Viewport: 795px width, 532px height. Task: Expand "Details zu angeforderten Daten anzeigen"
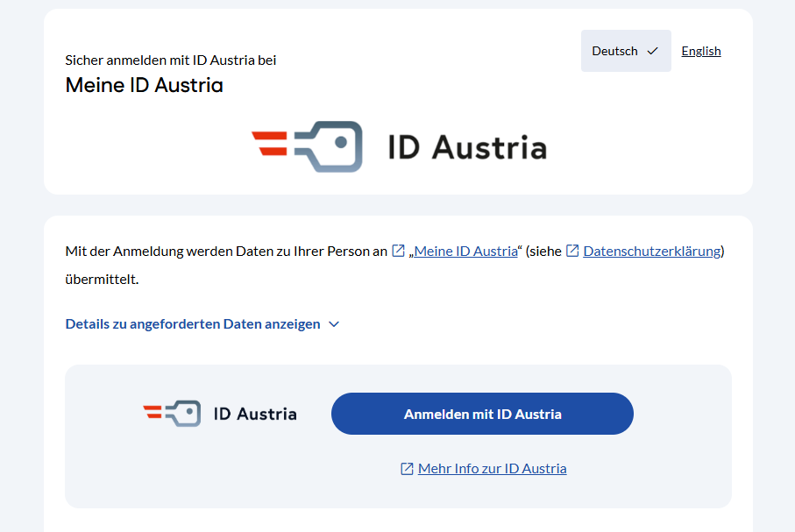point(193,324)
